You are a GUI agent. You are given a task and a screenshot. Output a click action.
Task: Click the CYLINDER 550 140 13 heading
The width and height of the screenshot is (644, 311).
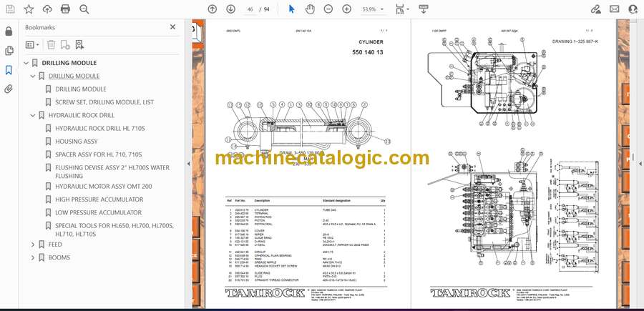point(368,47)
